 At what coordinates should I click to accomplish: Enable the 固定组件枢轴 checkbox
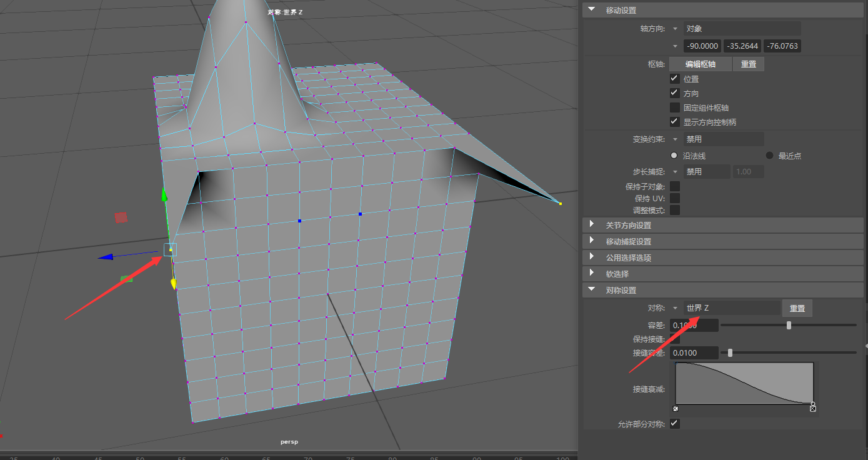click(674, 107)
